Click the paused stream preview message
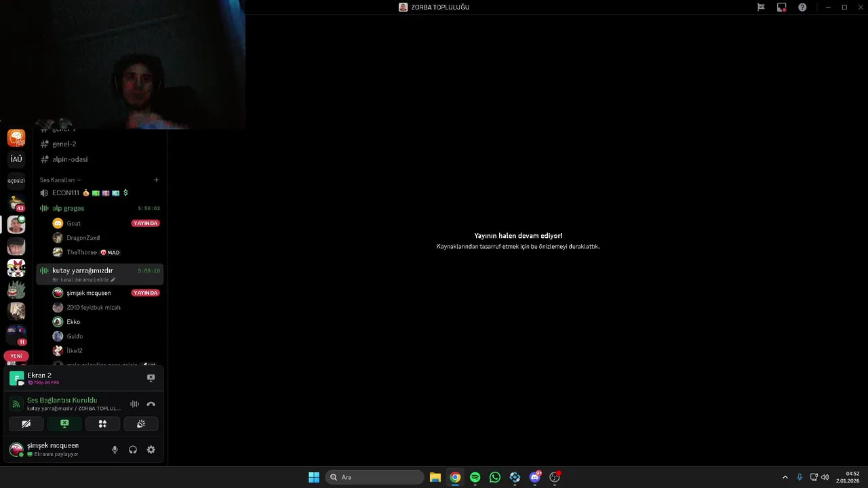Screen dimensions: 868x488 (518, 241)
